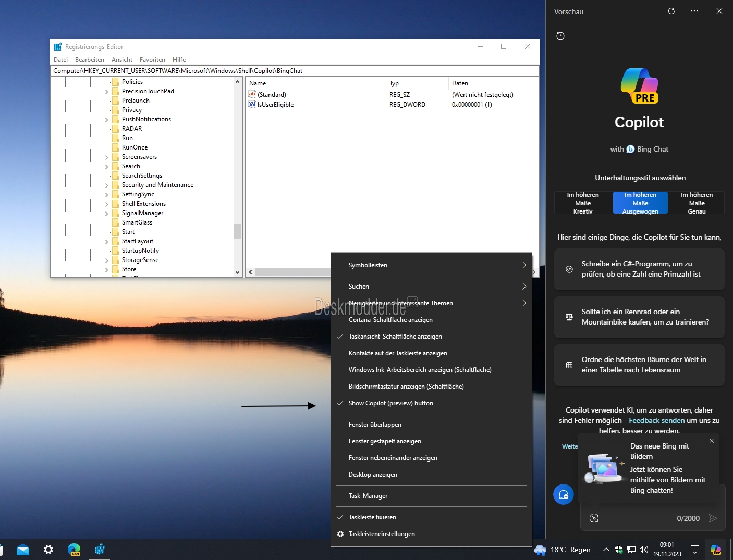Click the volume speaker tray icon
This screenshot has height=560, width=733.
pyautogui.click(x=644, y=550)
